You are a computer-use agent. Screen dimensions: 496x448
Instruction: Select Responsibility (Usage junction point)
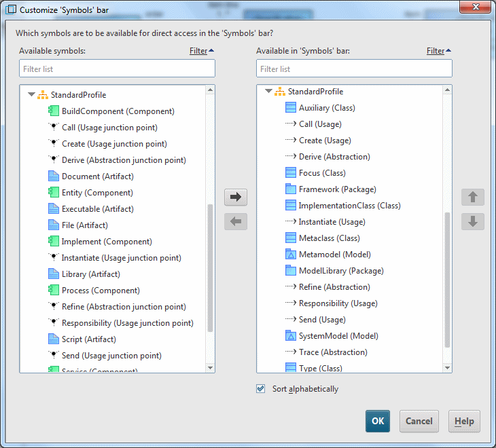(x=128, y=323)
